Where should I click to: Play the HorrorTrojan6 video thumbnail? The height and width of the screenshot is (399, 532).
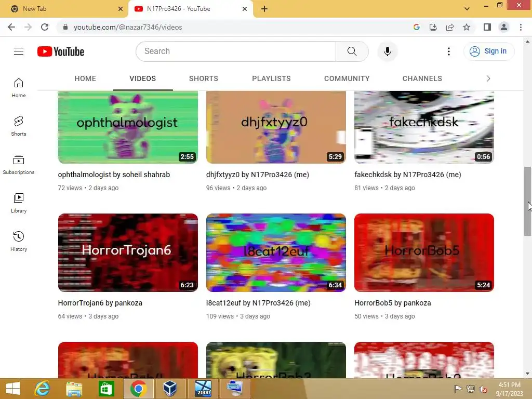tap(128, 252)
